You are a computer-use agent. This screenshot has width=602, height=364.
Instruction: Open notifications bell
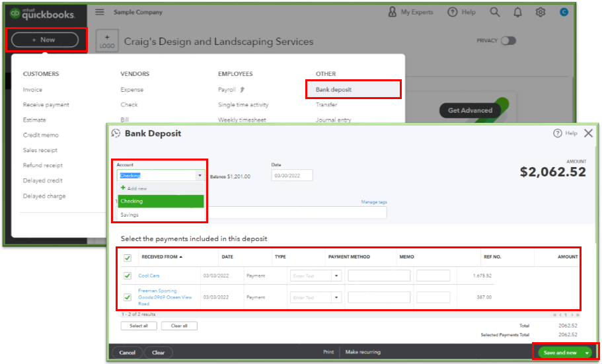tap(517, 13)
